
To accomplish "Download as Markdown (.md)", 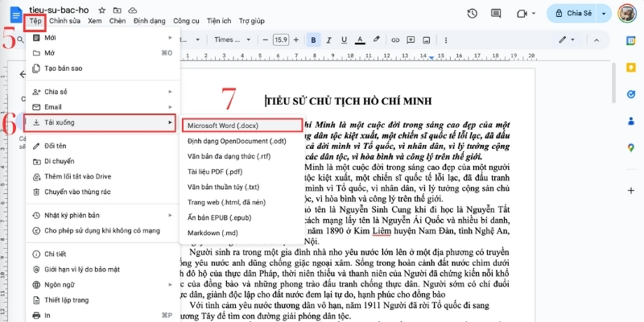I will coord(242,233).
